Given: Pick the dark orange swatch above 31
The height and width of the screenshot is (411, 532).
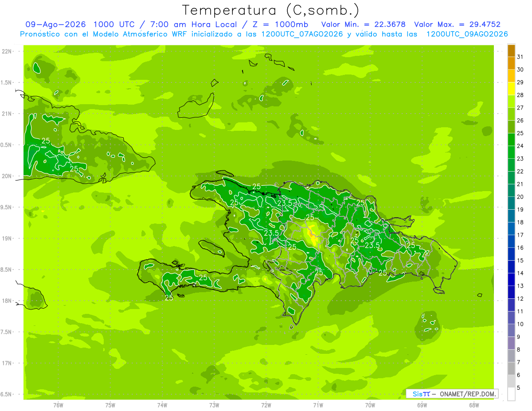Looking at the screenshot, I should point(511,50).
